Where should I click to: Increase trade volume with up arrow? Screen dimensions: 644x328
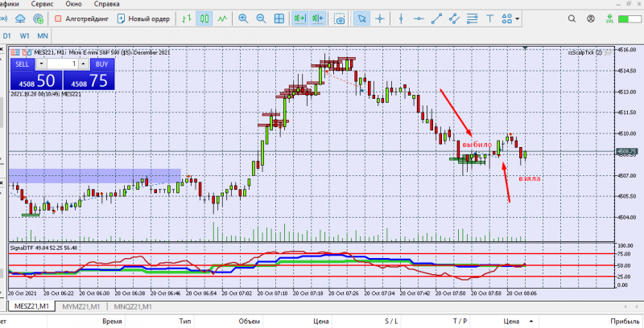coord(84,64)
